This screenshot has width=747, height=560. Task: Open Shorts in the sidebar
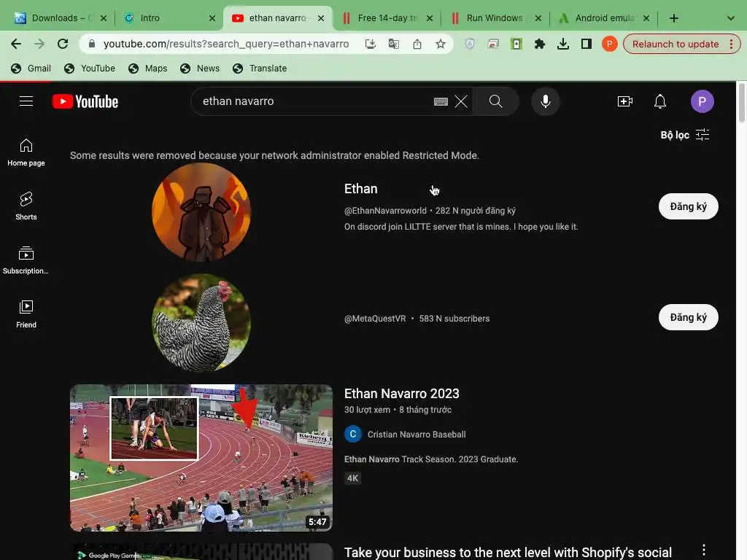(26, 206)
